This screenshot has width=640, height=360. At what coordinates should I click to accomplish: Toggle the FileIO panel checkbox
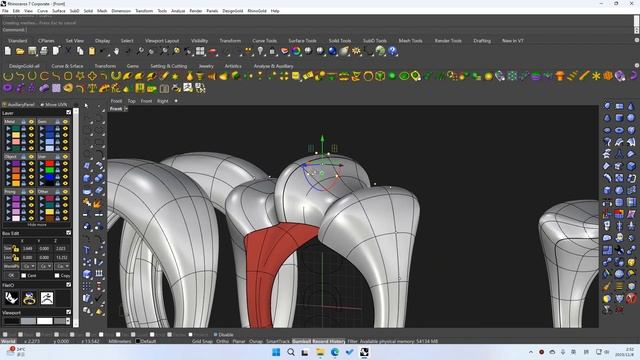click(69, 285)
